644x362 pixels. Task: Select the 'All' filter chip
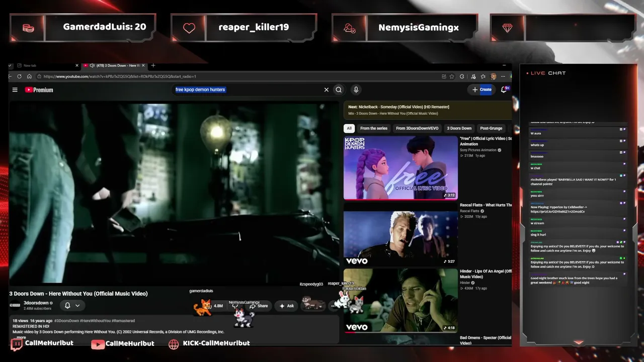(x=349, y=128)
